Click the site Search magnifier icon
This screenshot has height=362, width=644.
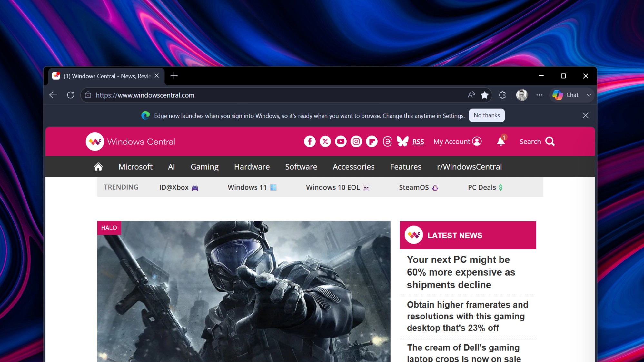tap(550, 141)
